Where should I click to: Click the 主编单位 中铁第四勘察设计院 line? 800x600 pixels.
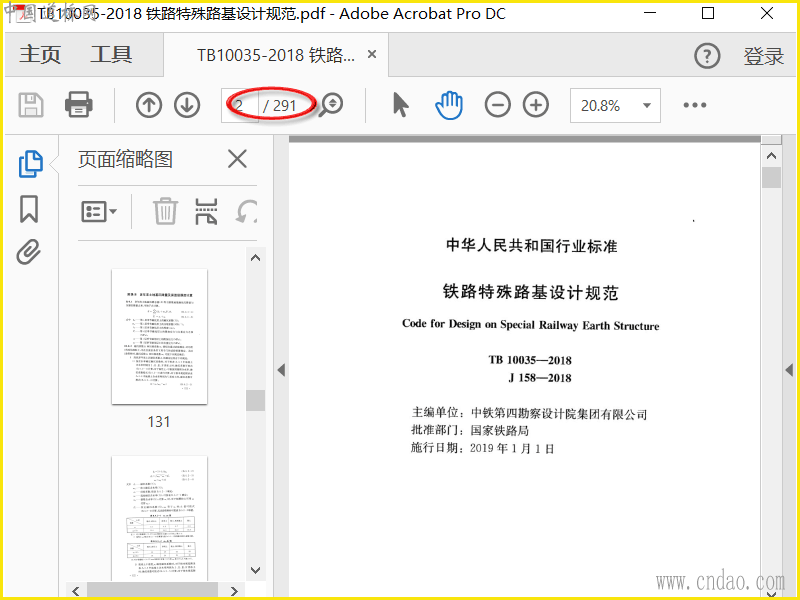pyautogui.click(x=529, y=414)
